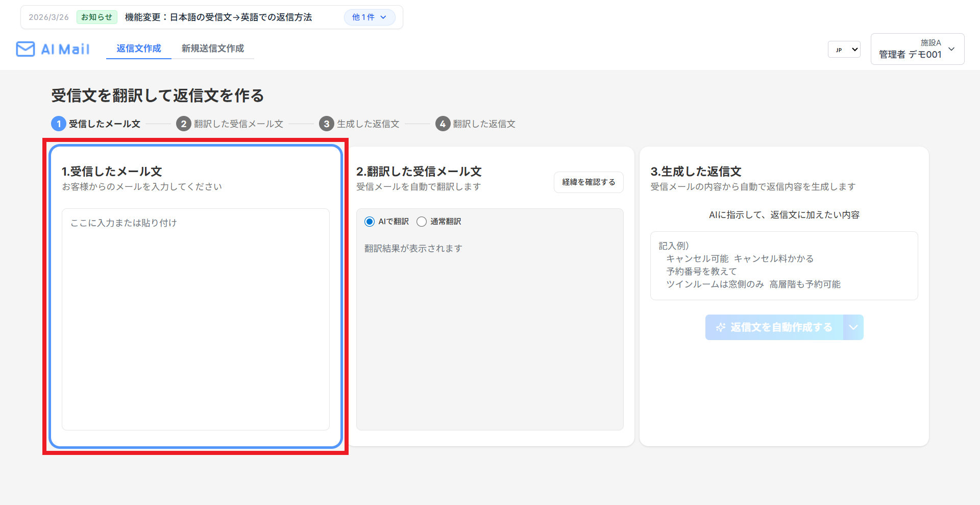The image size is (980, 505).
Task: Focus the received mail text input area
Action: point(195,319)
